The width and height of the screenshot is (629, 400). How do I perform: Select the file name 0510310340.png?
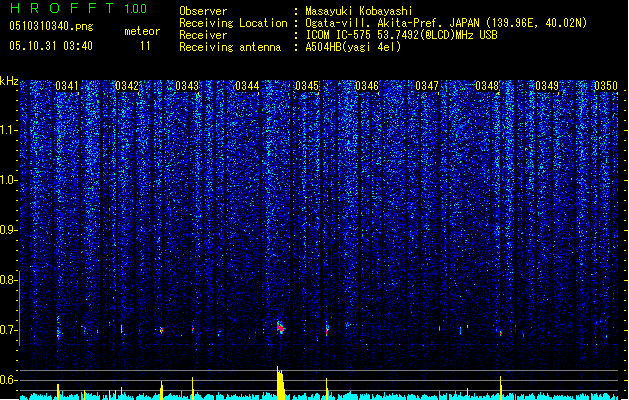tap(51, 26)
